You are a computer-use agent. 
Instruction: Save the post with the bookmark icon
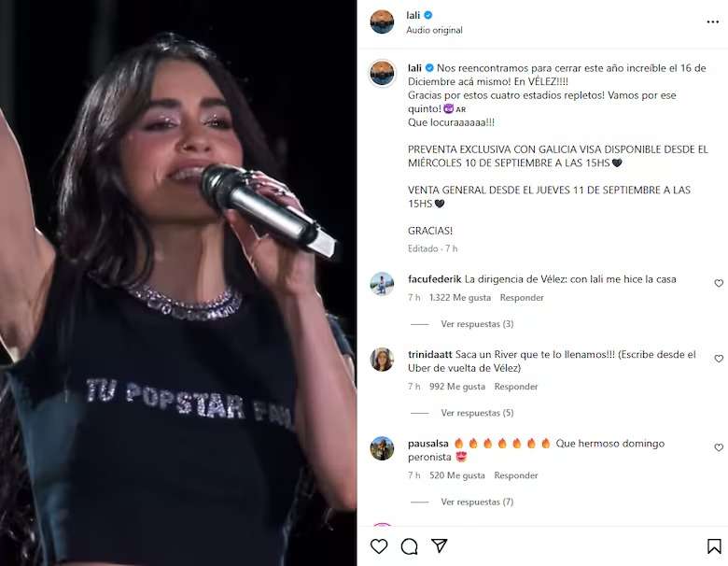714,546
